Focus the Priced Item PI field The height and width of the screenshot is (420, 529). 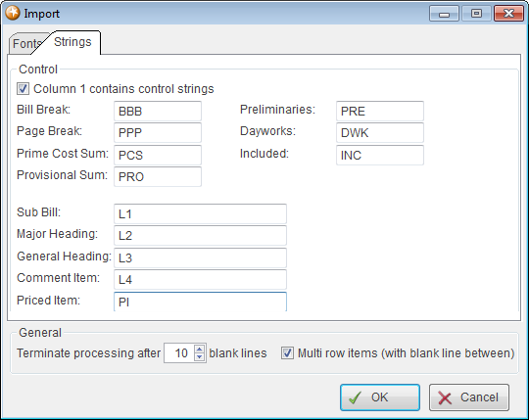point(201,302)
